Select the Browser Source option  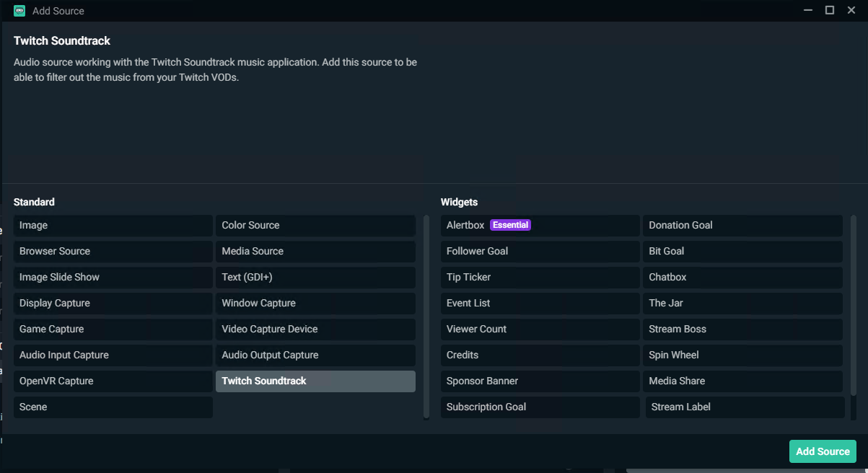point(112,251)
